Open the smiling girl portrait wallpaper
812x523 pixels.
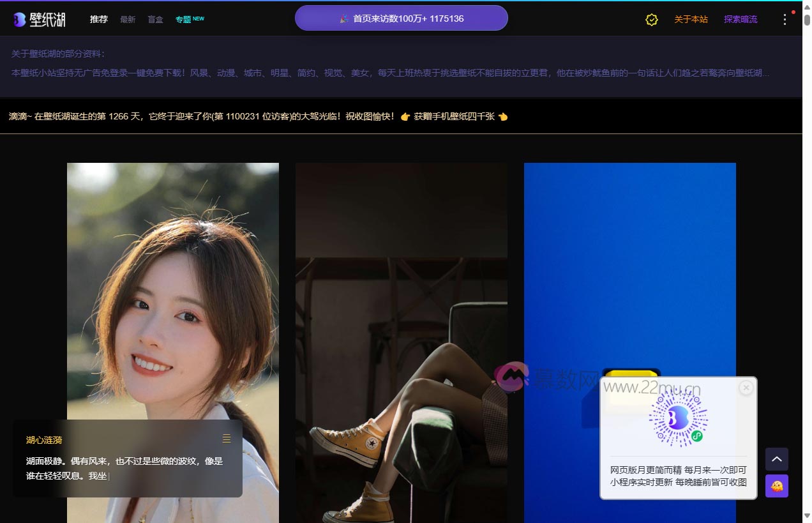[x=172, y=287]
